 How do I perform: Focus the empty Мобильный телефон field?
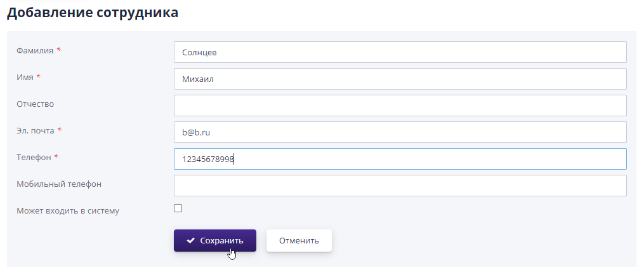tap(400, 186)
